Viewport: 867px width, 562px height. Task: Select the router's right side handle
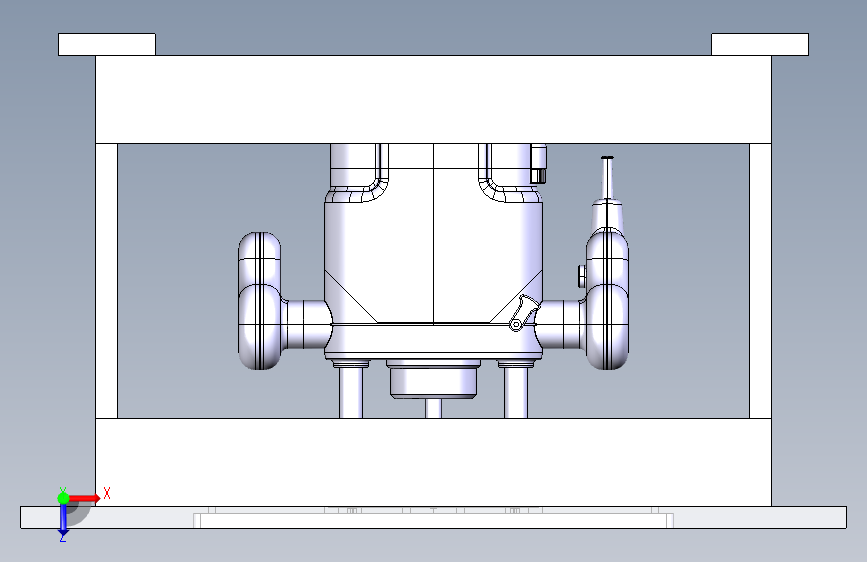tap(607, 299)
